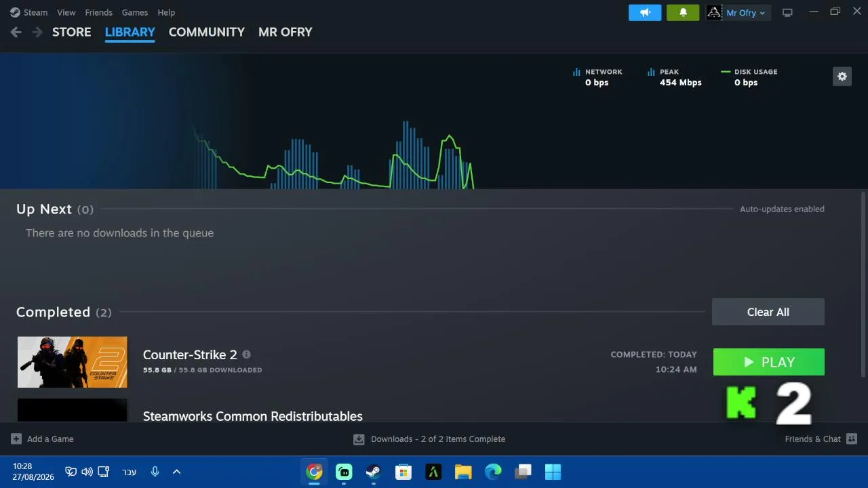Image resolution: width=868 pixels, height=488 pixels.
Task: Click the downloads list scrollbar
Action: 863,285
